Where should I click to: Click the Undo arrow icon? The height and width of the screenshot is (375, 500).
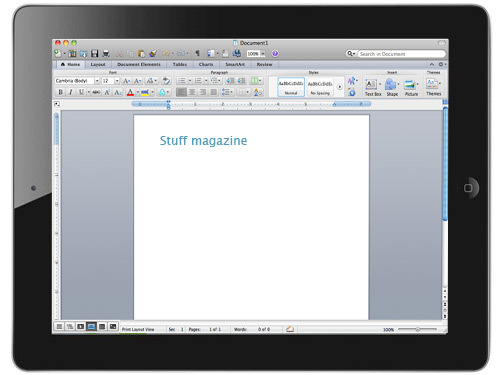tap(166, 53)
